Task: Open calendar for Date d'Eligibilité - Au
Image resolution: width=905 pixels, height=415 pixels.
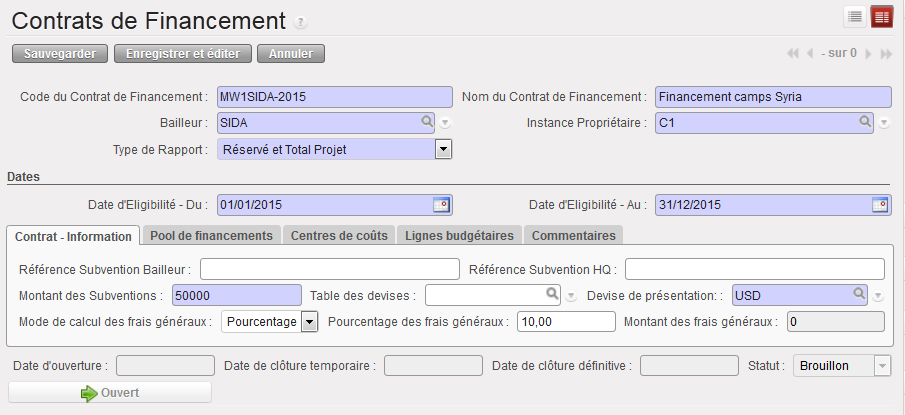Action: [880, 204]
